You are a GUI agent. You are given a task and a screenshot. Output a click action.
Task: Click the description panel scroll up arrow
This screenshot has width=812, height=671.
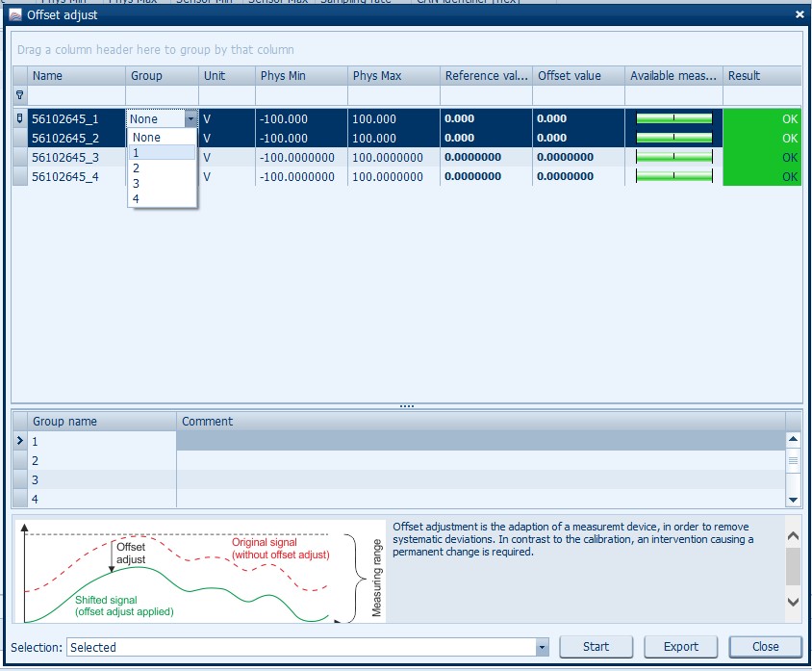[x=793, y=536]
